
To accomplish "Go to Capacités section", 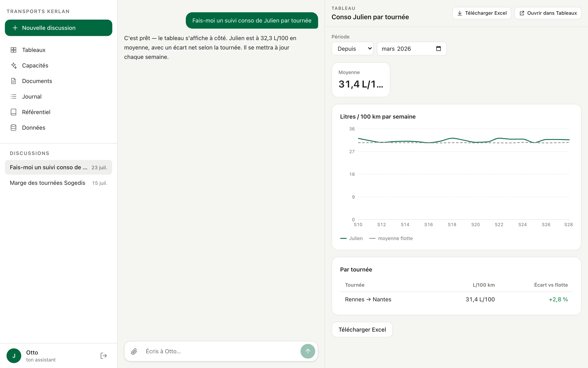I will [x=59, y=65].
